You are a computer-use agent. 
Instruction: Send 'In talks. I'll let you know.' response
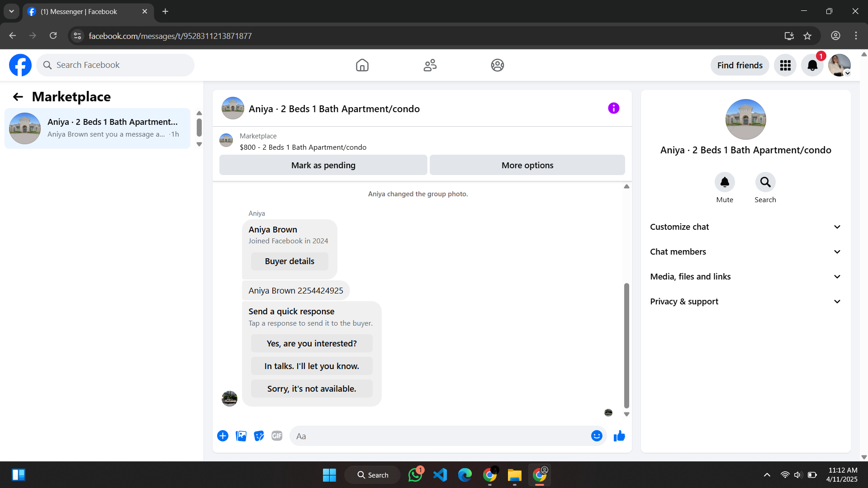[x=312, y=366]
